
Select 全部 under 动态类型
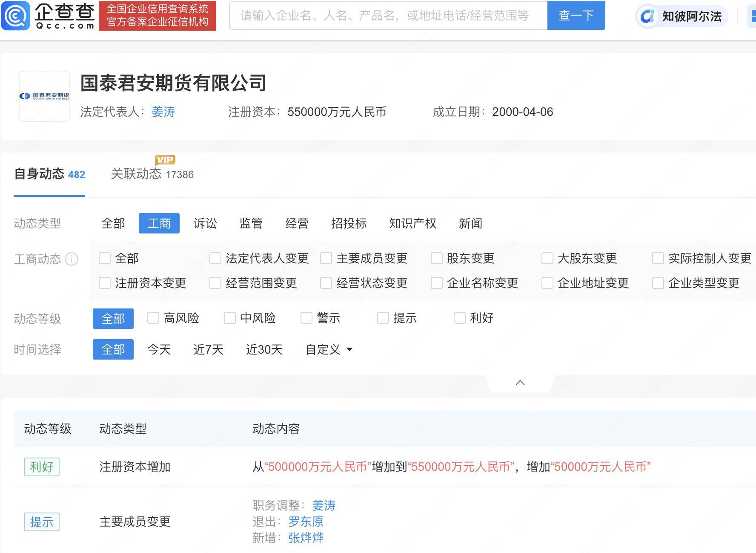pyautogui.click(x=113, y=223)
